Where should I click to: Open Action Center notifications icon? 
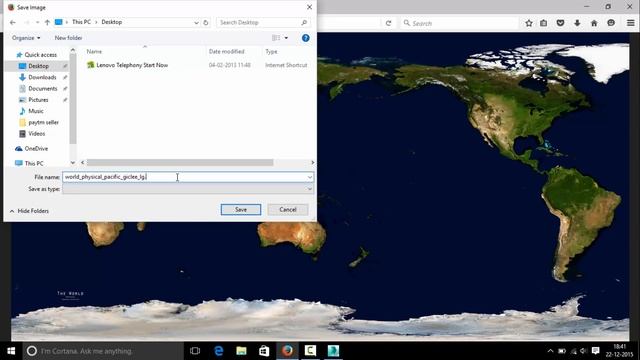(x=596, y=351)
